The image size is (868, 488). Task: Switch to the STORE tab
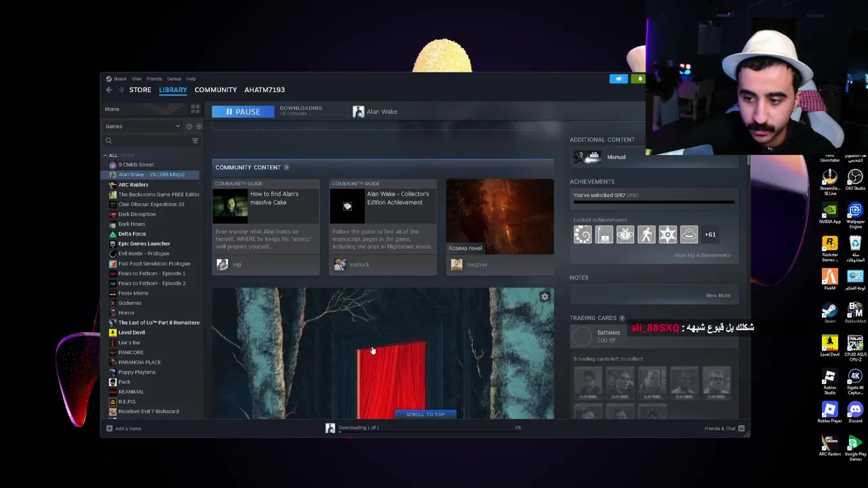[x=140, y=89]
